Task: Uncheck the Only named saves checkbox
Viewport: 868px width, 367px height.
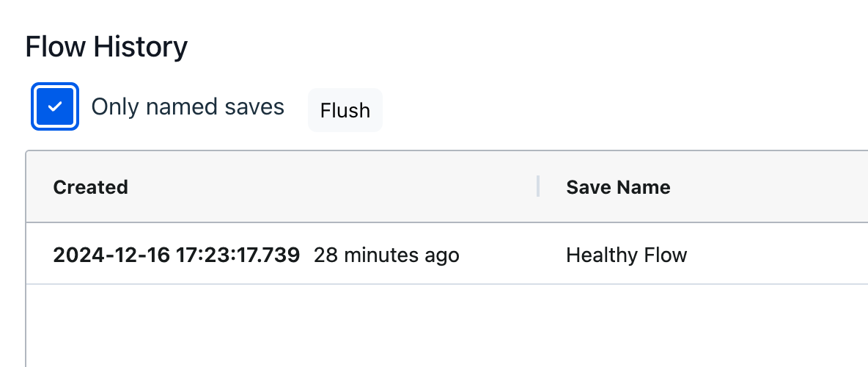Action: tap(55, 107)
